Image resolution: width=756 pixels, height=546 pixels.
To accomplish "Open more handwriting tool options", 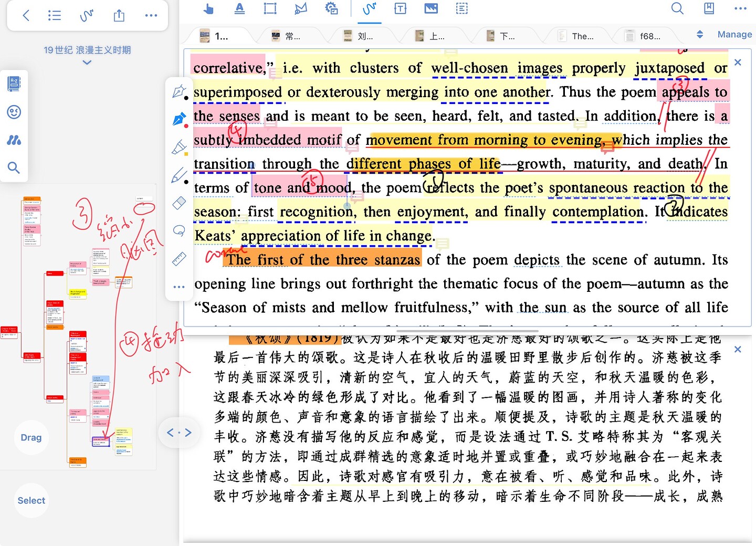I will [179, 287].
